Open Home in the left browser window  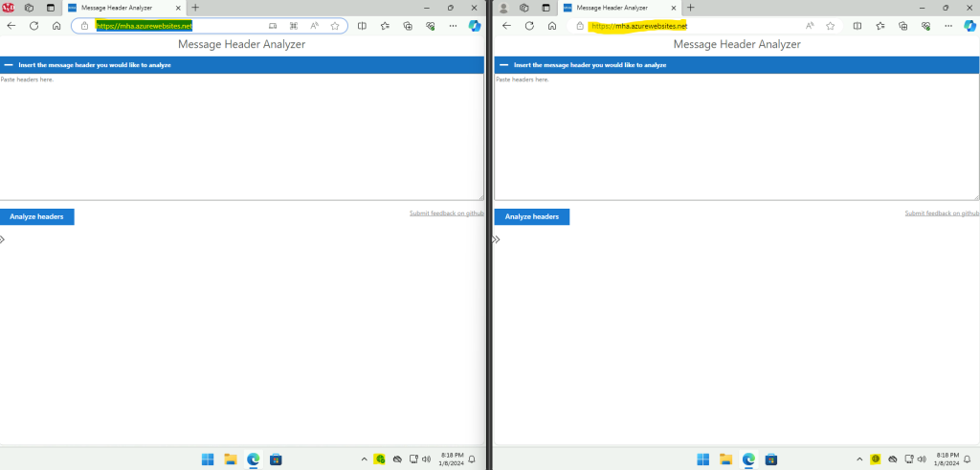click(x=56, y=26)
